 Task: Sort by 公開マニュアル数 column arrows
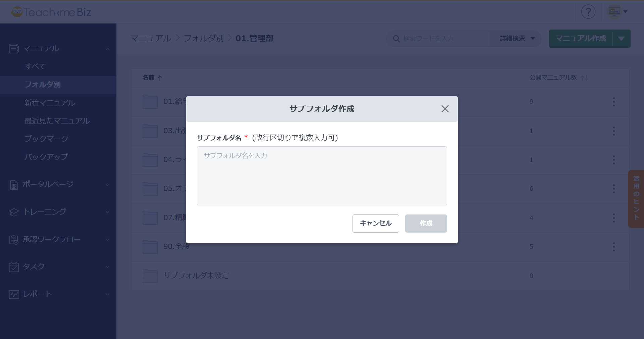(584, 78)
